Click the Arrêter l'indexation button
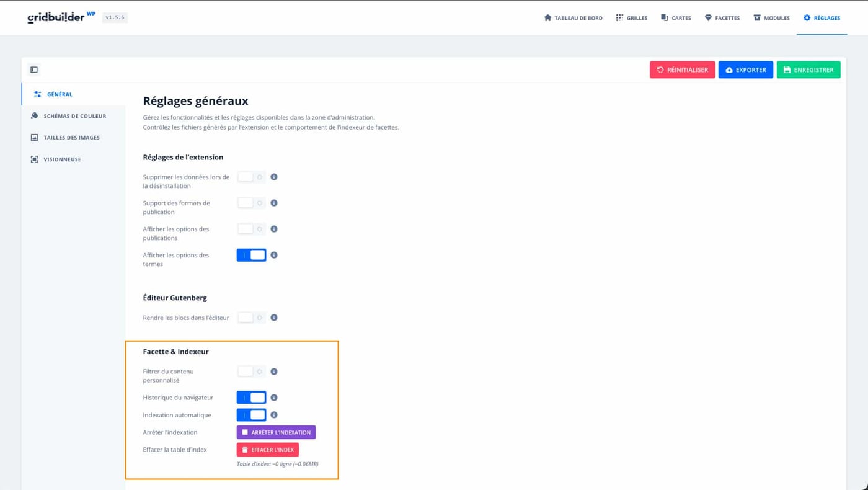The image size is (868, 490). (275, 432)
